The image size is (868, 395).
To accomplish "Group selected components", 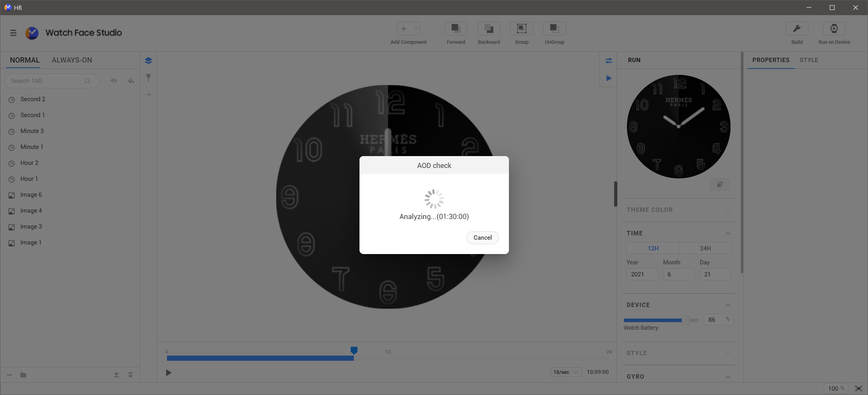I will tap(522, 29).
